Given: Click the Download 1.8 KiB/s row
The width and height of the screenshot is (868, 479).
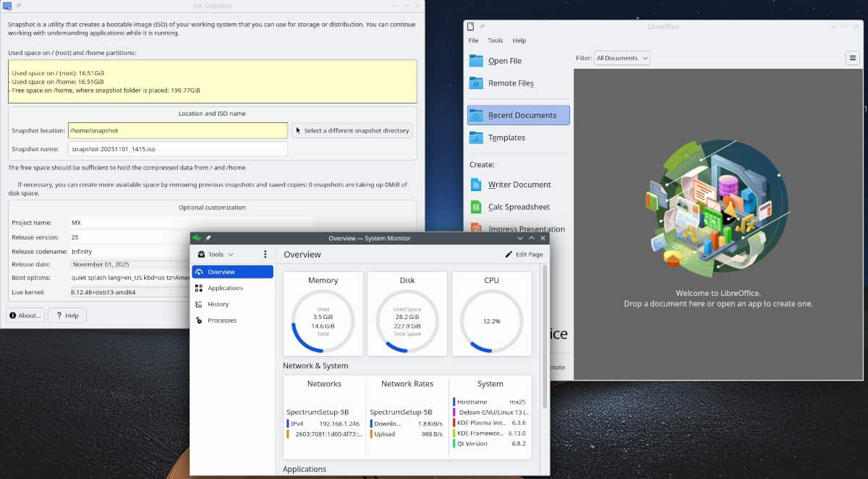Looking at the screenshot, I should coord(407,424).
